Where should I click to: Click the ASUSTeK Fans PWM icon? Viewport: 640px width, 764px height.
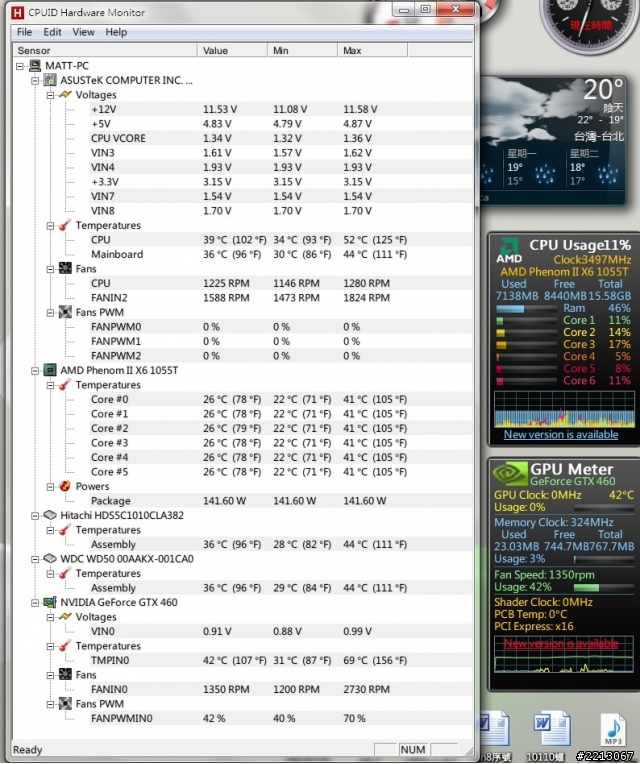(x=65, y=312)
